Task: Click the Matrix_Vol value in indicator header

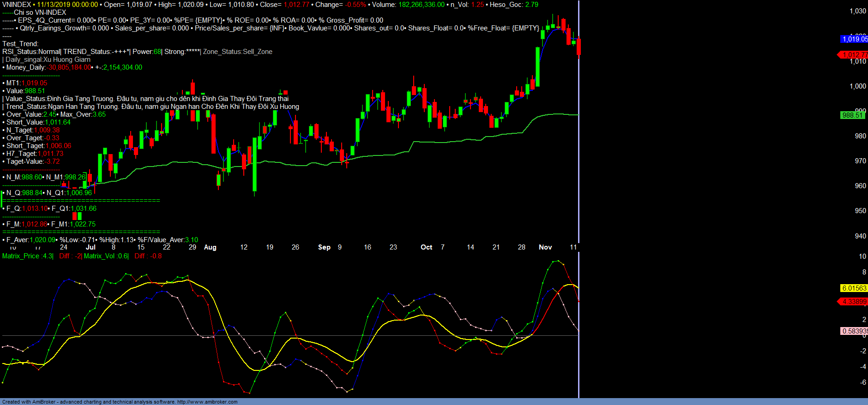Action: [106, 256]
